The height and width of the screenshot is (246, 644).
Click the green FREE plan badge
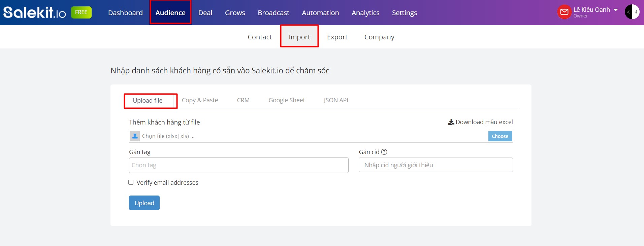click(81, 12)
